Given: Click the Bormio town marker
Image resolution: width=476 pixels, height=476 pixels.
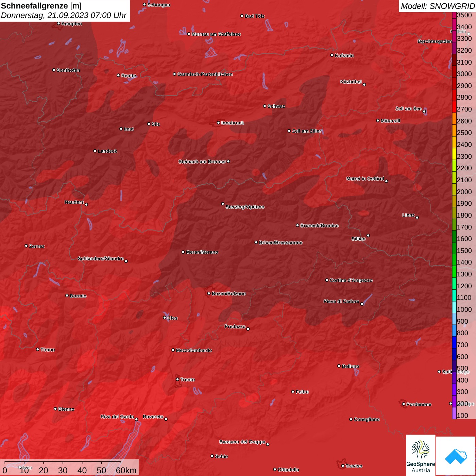Looking at the screenshot, I should (x=67, y=295).
